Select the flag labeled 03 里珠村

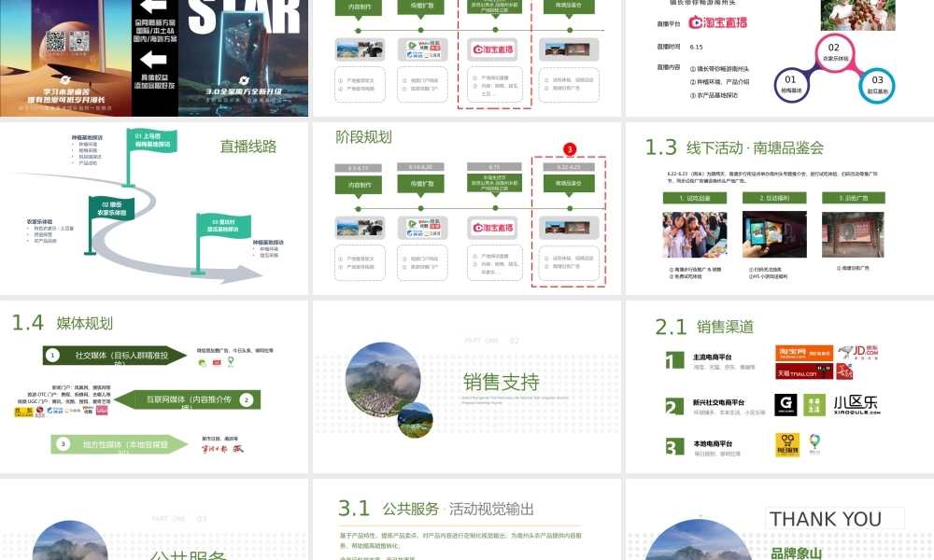click(x=221, y=225)
